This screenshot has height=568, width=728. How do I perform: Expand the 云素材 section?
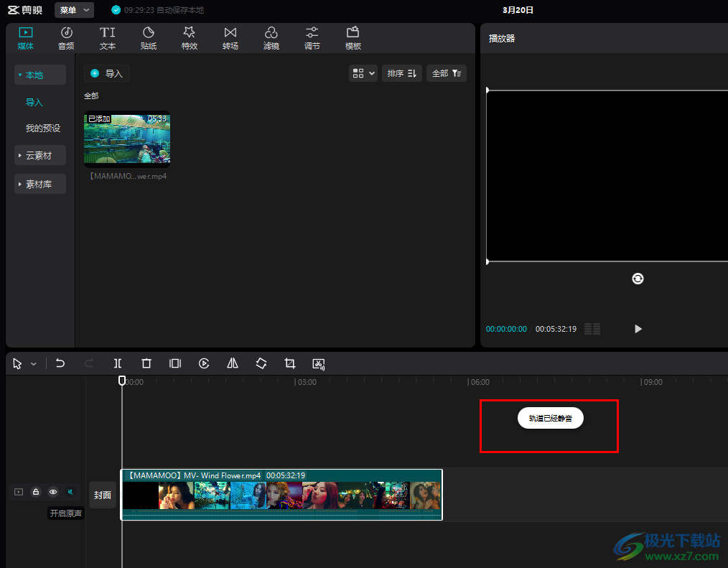40,155
